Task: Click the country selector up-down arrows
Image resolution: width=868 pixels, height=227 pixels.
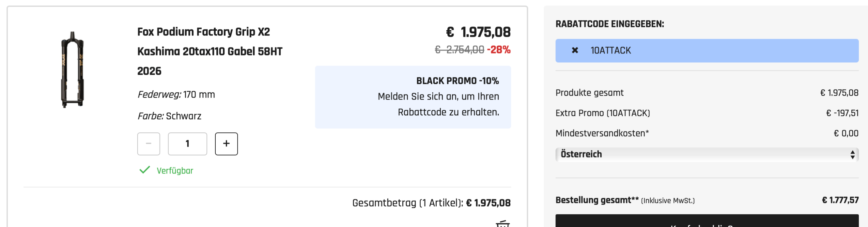Action: pyautogui.click(x=852, y=154)
